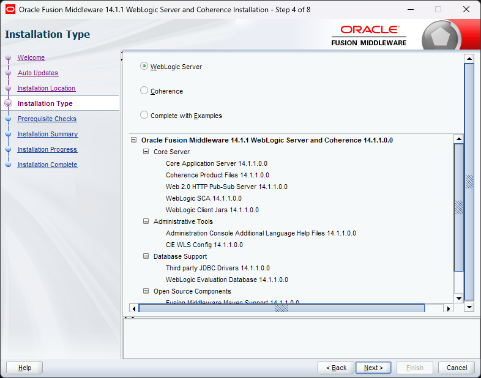
Task: Click the inner vertical scrollbar thumb
Action: (459, 207)
